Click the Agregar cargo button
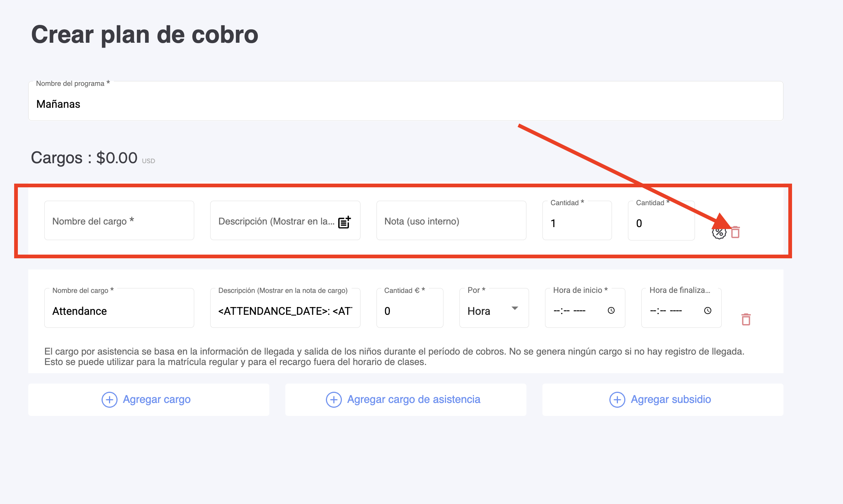The image size is (843, 504). coord(148,400)
